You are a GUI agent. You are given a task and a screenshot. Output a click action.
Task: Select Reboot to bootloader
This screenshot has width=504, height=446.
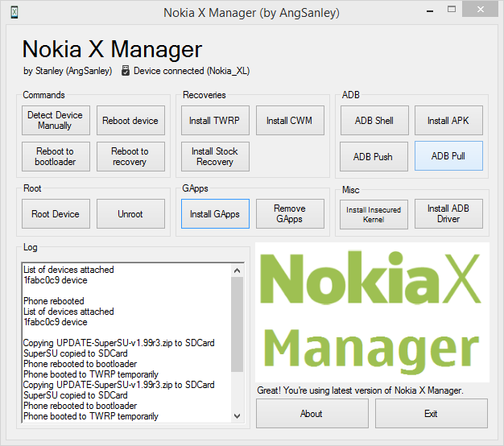[56, 156]
